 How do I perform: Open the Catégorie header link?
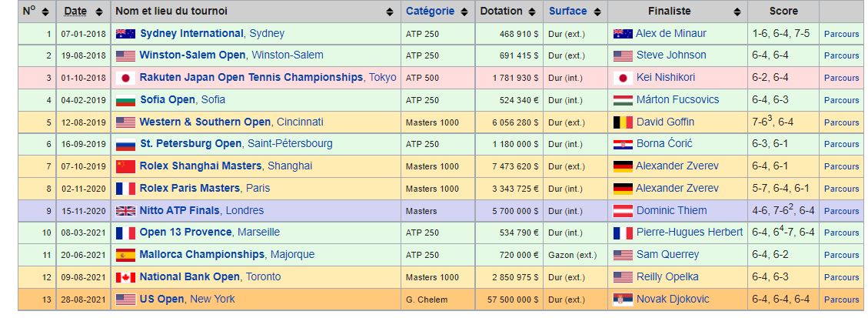tap(430, 12)
